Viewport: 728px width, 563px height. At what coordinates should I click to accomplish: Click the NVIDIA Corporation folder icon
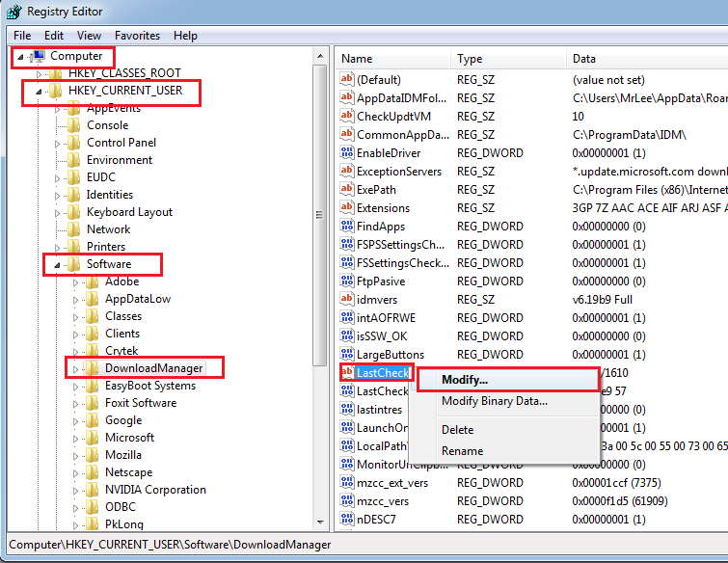pos(93,490)
